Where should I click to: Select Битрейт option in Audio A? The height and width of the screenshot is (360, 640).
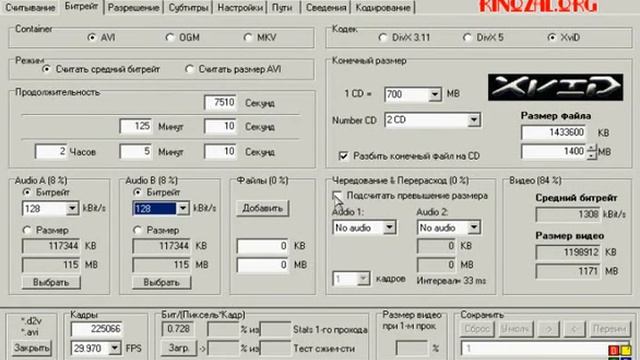tap(46, 192)
